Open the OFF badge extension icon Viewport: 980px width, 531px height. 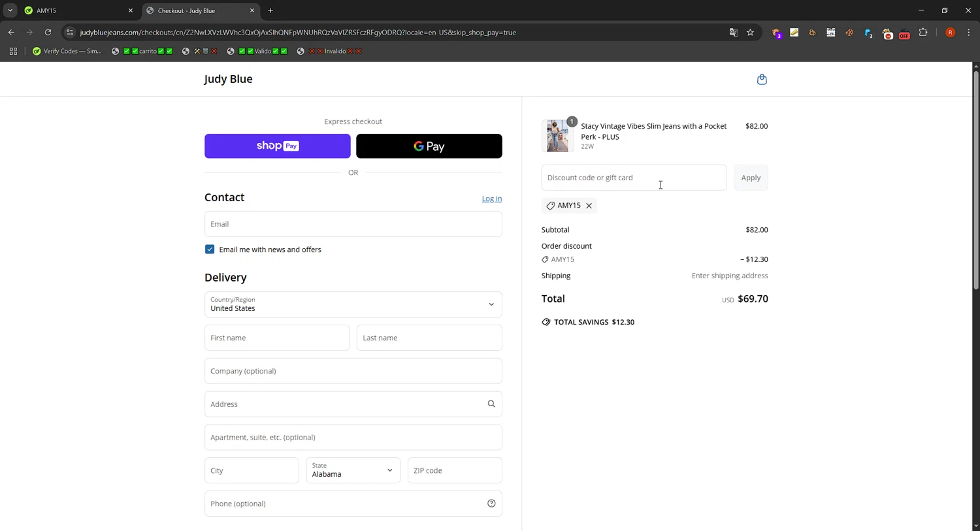904,33
